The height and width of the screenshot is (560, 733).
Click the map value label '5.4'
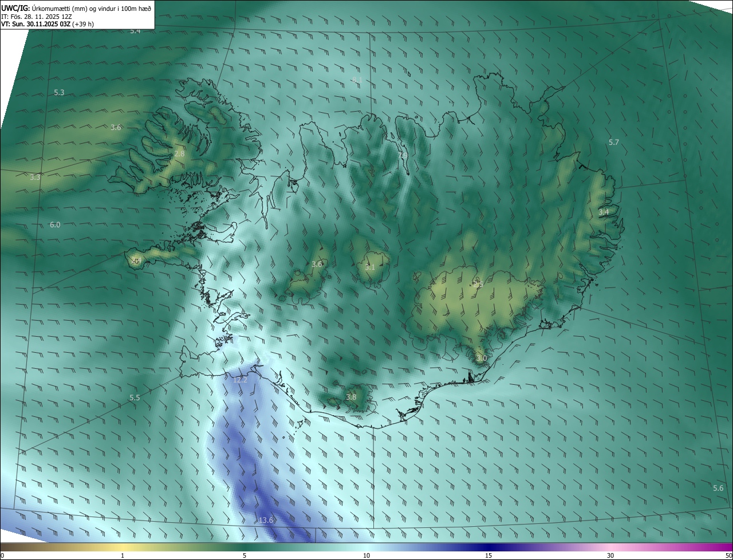(135, 31)
